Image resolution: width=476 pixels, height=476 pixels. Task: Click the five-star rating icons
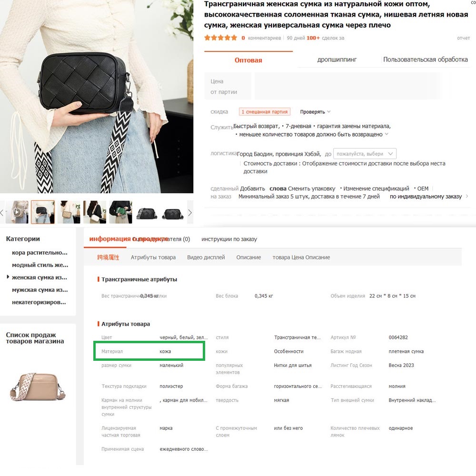[220, 38]
